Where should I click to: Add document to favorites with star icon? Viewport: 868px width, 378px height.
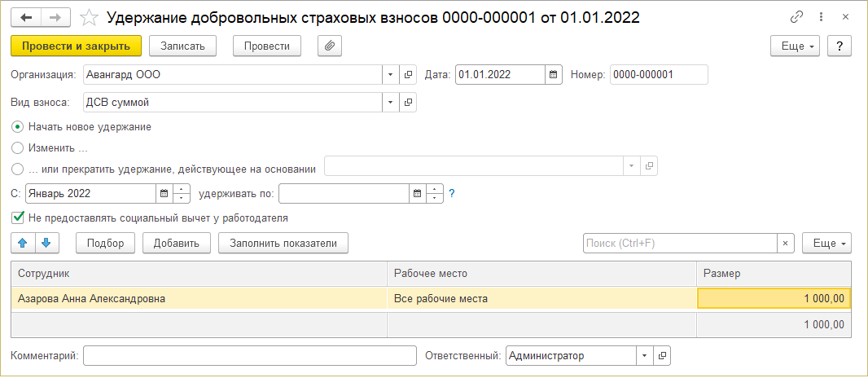click(90, 17)
